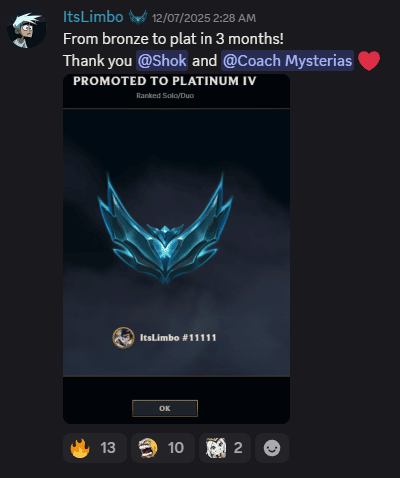Image resolution: width=400 pixels, height=478 pixels.
Task: Click the round summoner icon beside ItsLimbo #11111
Action: click(x=124, y=338)
